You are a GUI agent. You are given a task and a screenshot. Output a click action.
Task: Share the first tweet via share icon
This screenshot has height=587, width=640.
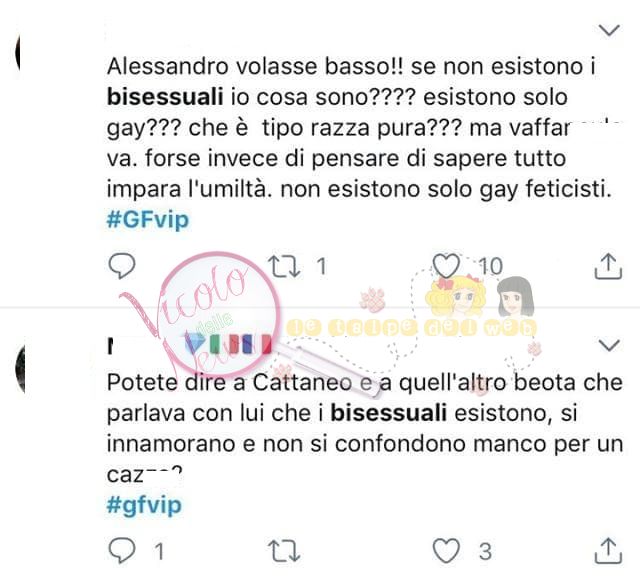click(x=608, y=266)
